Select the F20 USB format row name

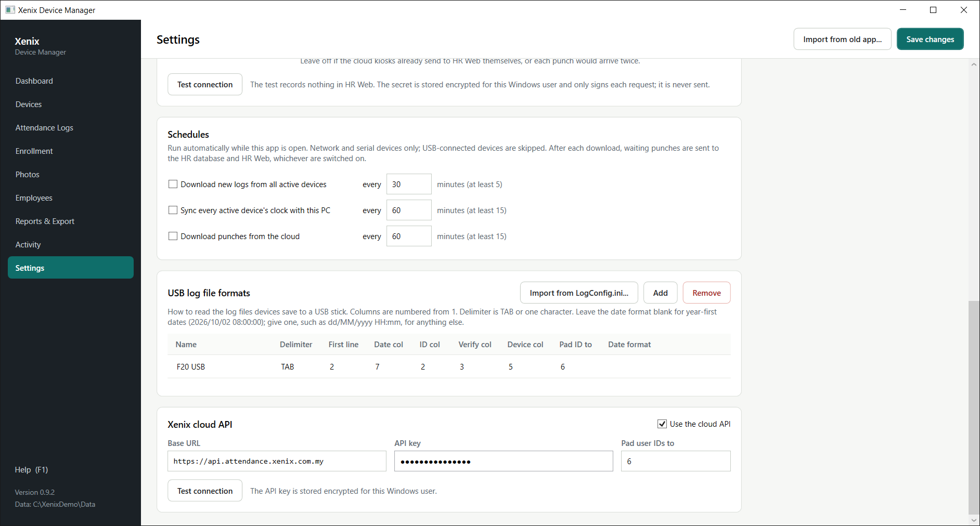pyautogui.click(x=191, y=367)
